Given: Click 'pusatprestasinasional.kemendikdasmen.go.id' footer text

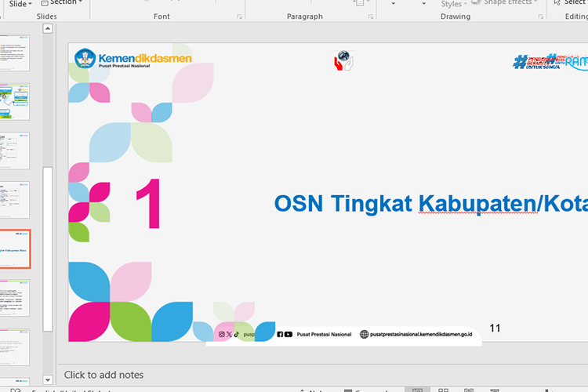Looking at the screenshot, I should (421, 334).
